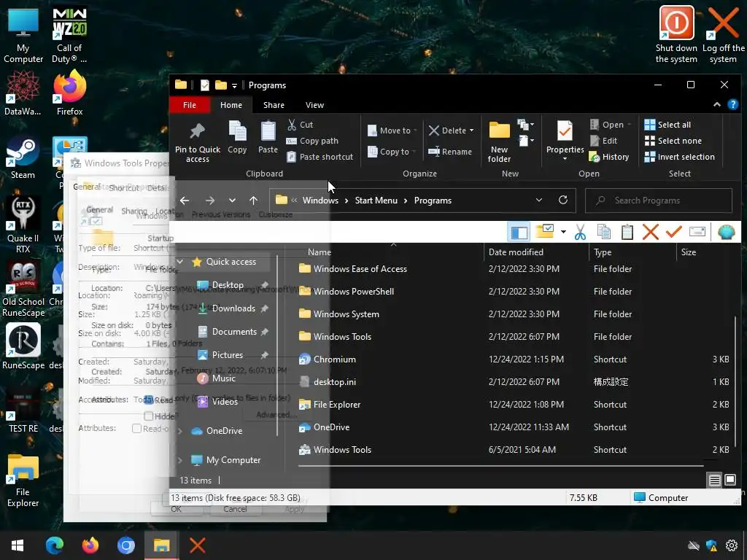Toggle the Hidden checkbox in Windows Tools Properties
747x560 pixels.
pyautogui.click(x=149, y=416)
